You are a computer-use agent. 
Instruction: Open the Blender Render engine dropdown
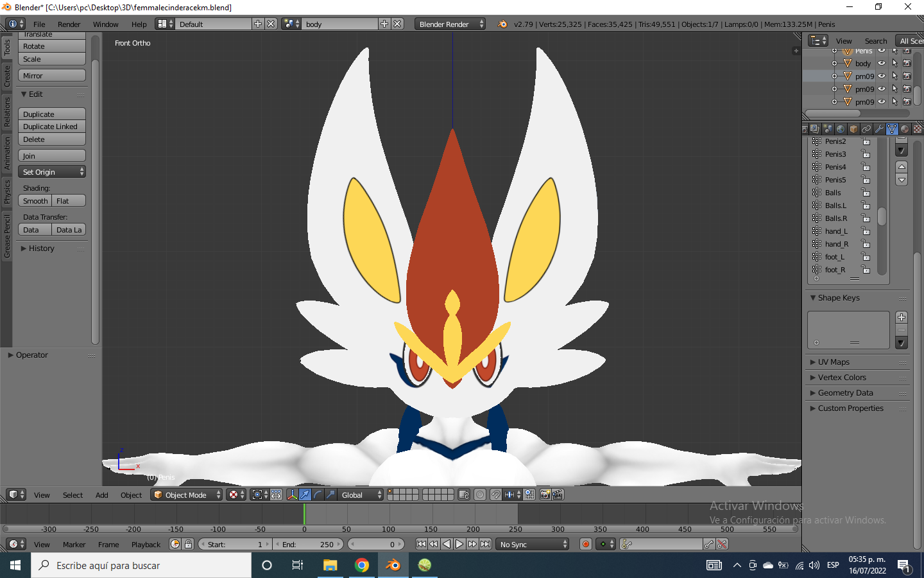pos(450,24)
